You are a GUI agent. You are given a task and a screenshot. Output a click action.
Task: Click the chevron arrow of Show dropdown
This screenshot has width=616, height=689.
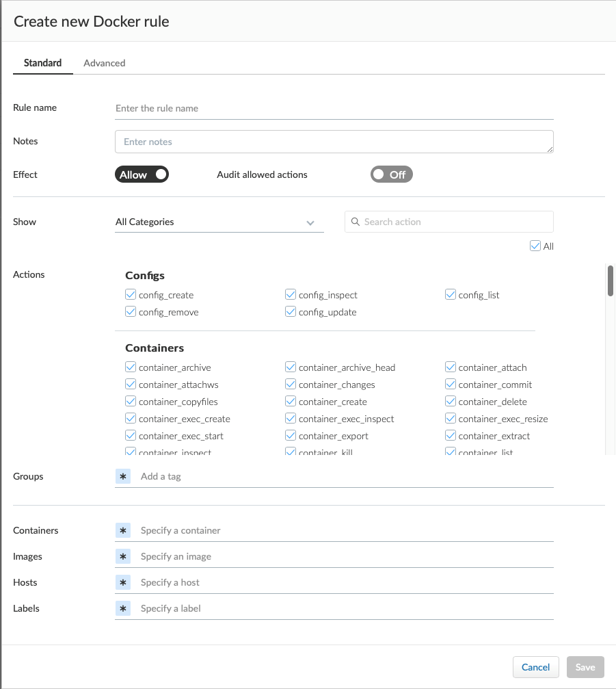(x=310, y=222)
